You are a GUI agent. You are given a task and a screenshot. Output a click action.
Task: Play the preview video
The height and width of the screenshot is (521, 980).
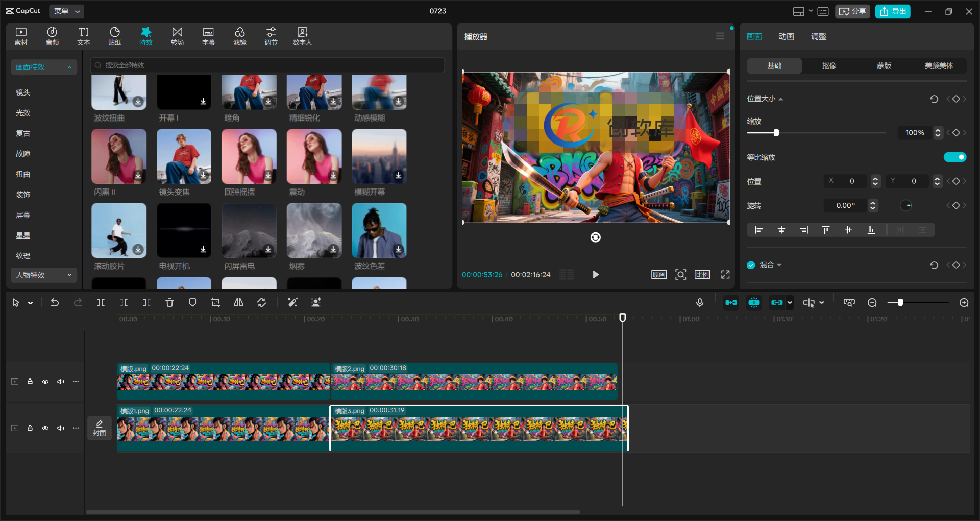click(x=596, y=275)
